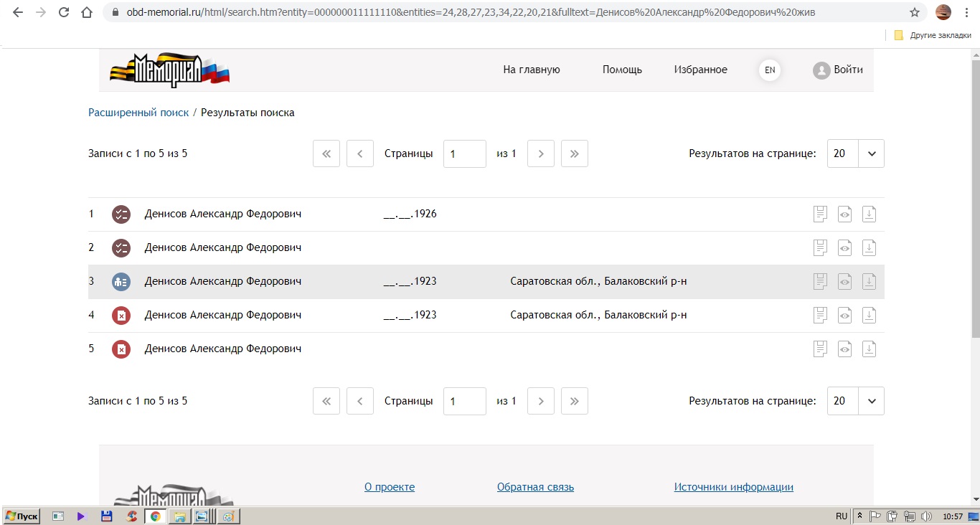Click the top page number input field
The height and width of the screenshot is (525, 980).
[464, 153]
